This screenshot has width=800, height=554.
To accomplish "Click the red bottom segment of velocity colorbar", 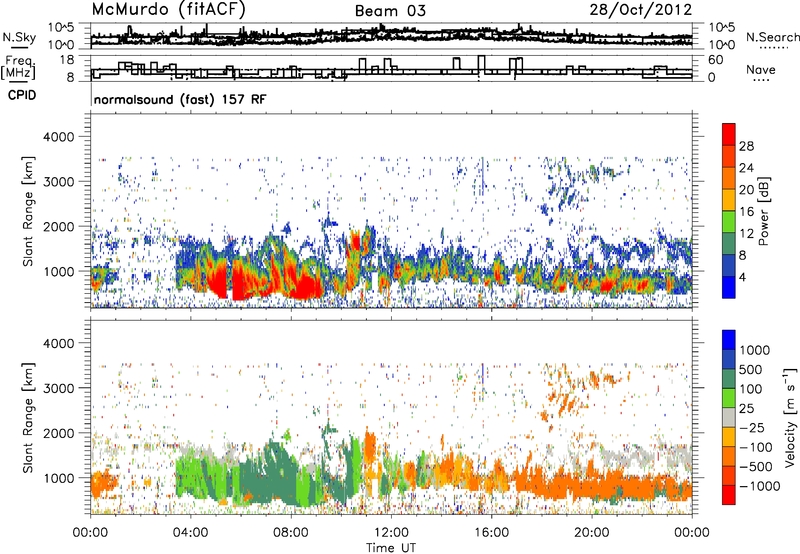I will (729, 495).
